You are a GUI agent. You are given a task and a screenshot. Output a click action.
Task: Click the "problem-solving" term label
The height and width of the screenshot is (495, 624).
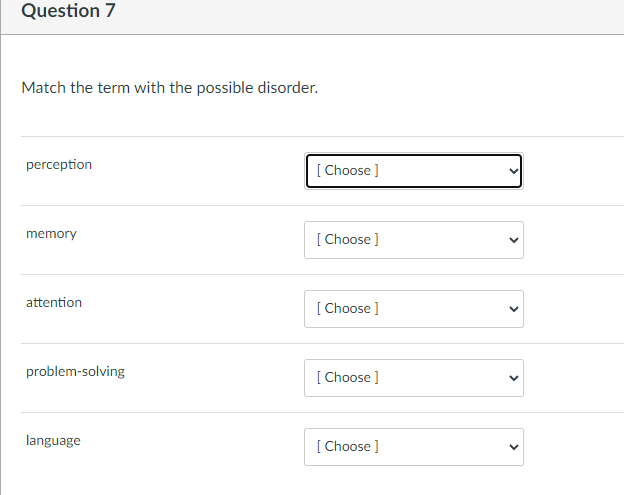[x=75, y=371]
